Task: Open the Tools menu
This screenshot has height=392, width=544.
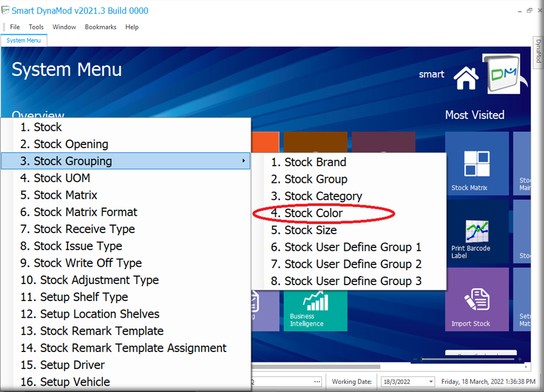Action: 36,27
